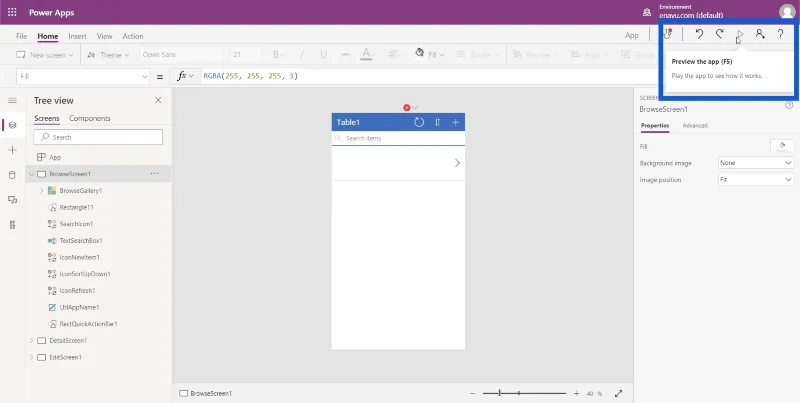Collapse the BrowseScreen1 tree node
This screenshot has width=800, height=403.
coord(32,174)
